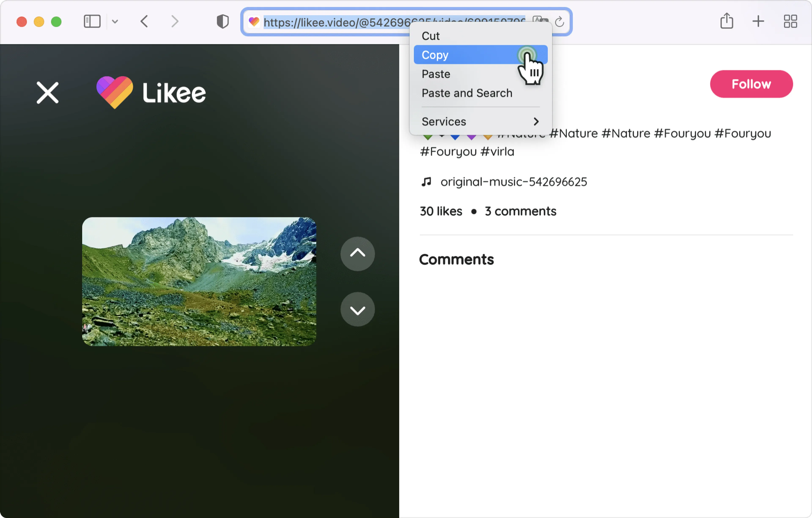Toggle the Safari sidebar panel
This screenshot has width=812, height=518.
click(92, 22)
